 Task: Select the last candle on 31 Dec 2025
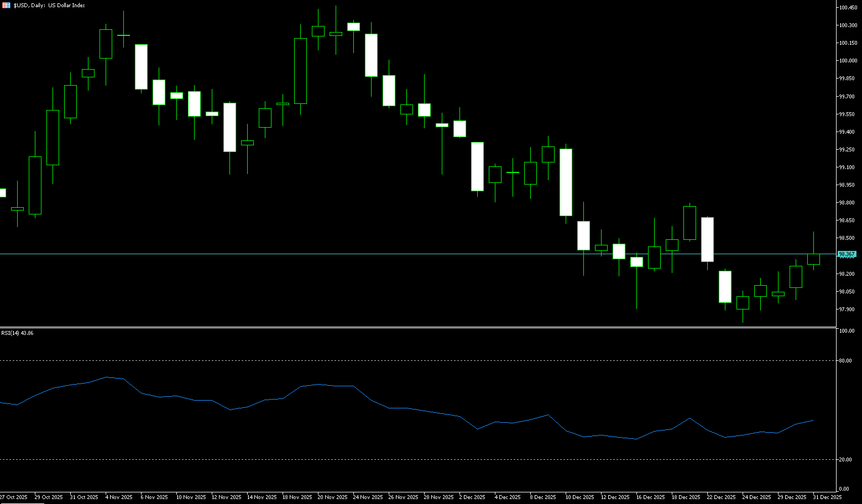point(813,259)
